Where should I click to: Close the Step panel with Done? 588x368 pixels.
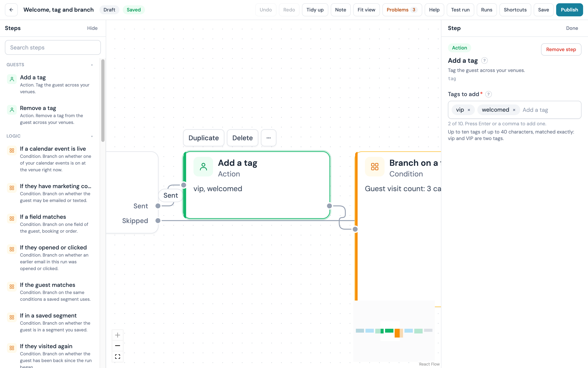pos(572,28)
